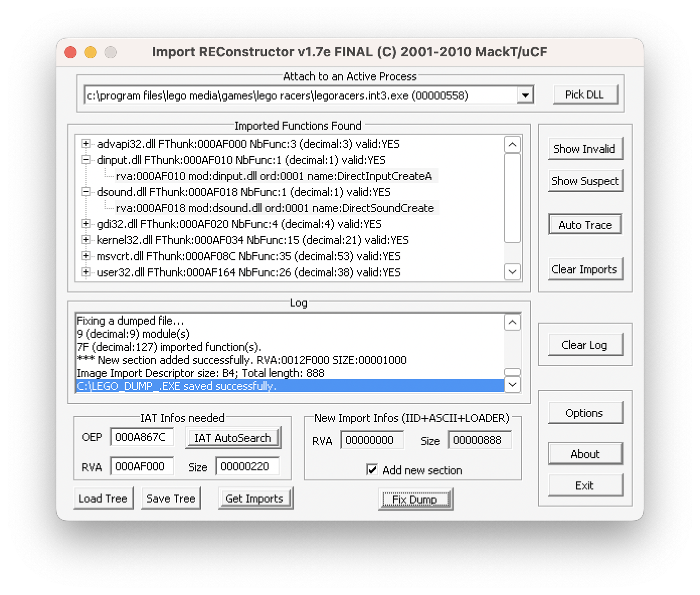Click the IAT AutoSearch button
Image resolution: width=700 pixels, height=595 pixels.
click(x=233, y=438)
